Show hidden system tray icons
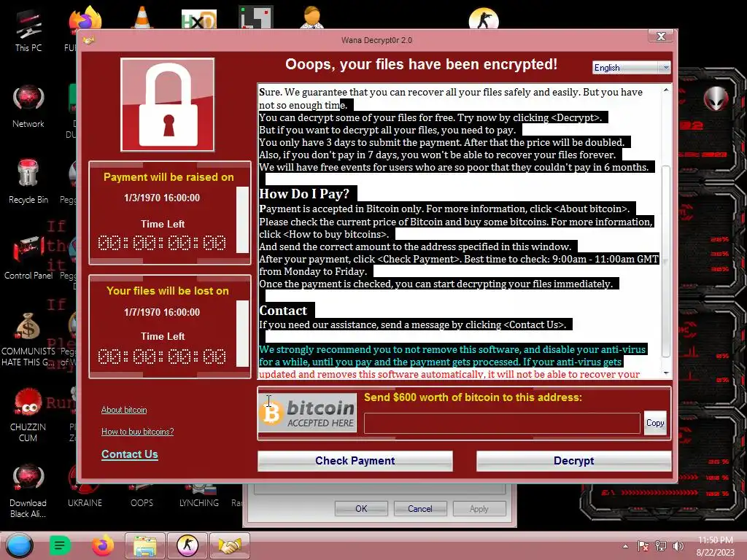Viewport: 747px width, 560px height. point(625,546)
